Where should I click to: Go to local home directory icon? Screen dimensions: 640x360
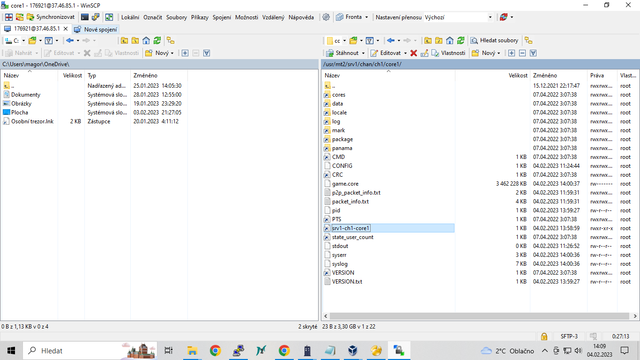click(146, 40)
